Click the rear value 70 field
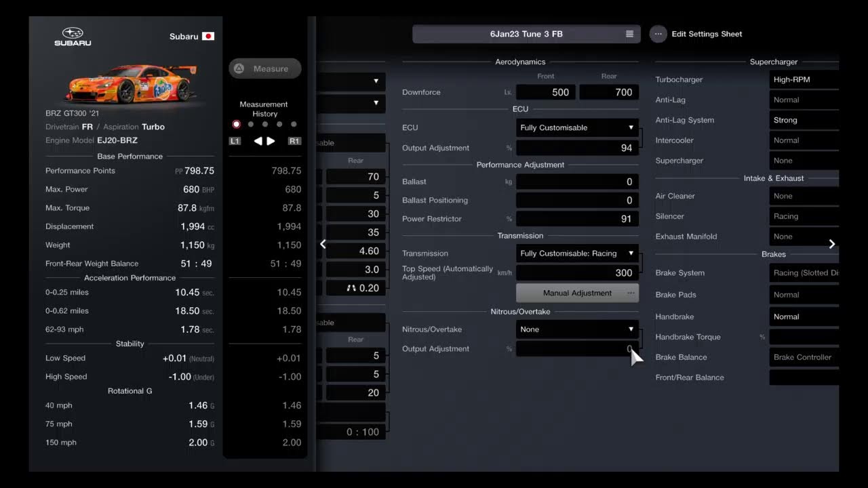Image resolution: width=868 pixels, height=488 pixels. 355,177
